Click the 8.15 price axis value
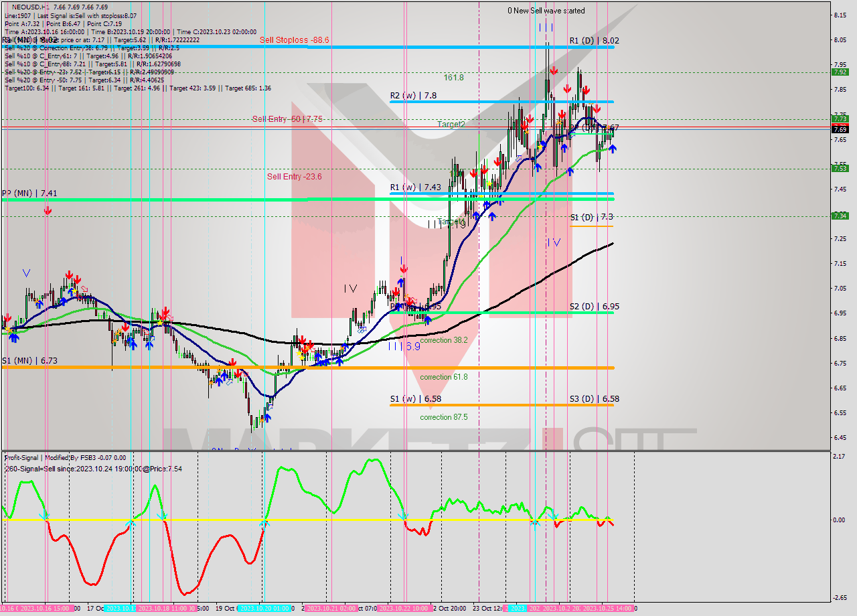The width and height of the screenshot is (857, 616). coord(840,15)
